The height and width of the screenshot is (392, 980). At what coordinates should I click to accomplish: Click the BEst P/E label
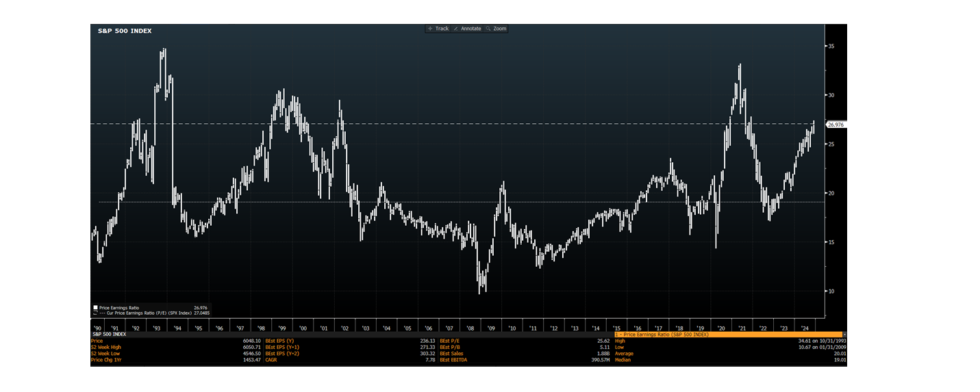(x=450, y=341)
